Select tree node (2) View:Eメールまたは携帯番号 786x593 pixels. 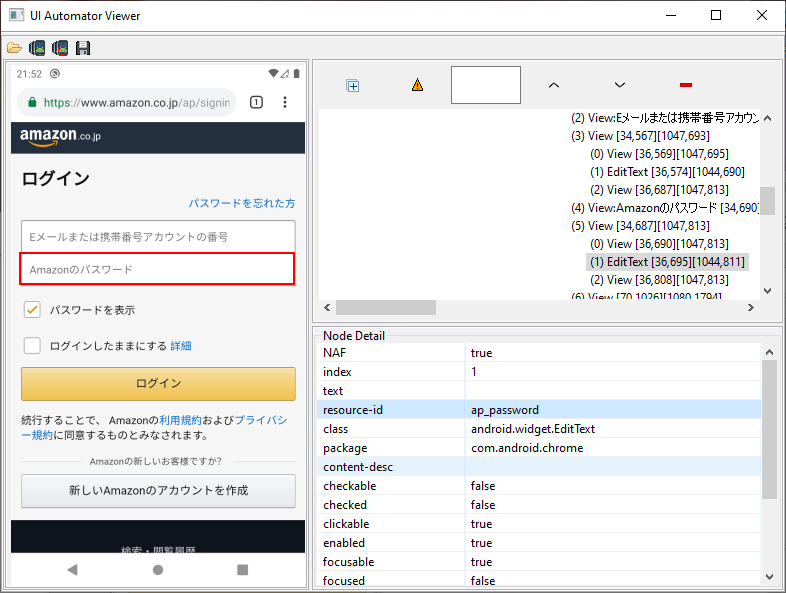[x=665, y=118]
